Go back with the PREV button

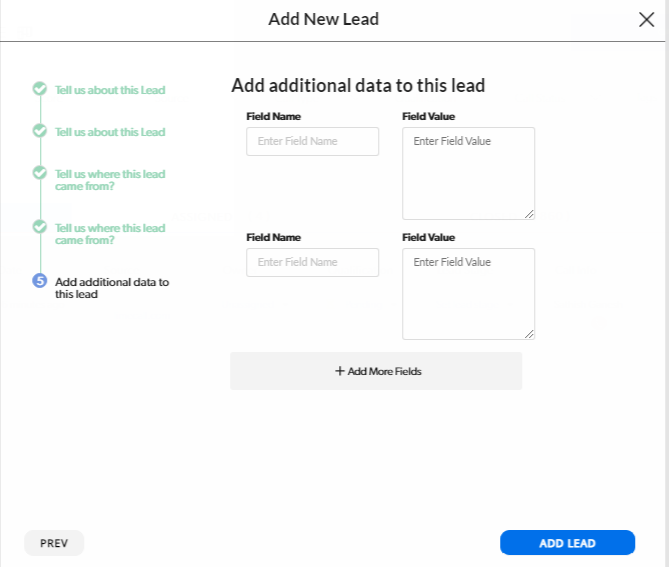point(54,543)
